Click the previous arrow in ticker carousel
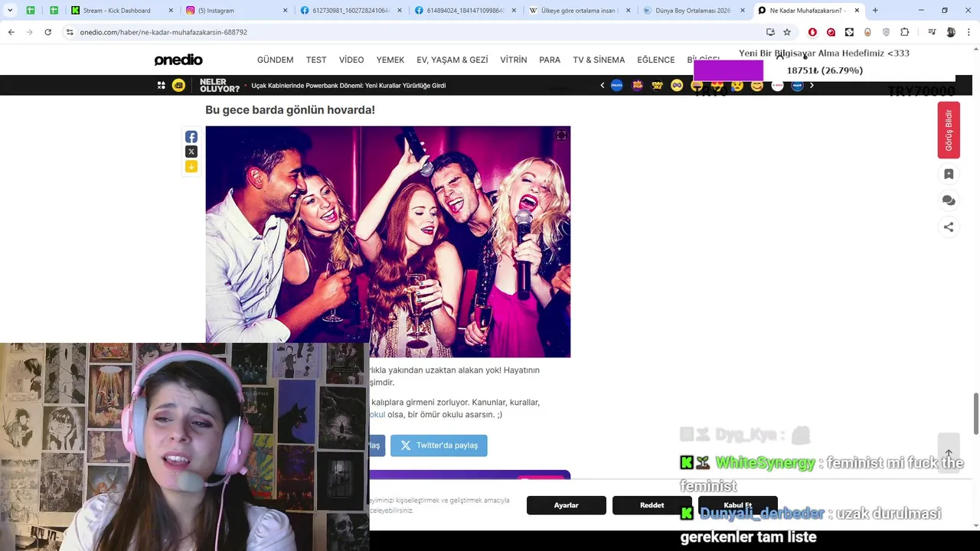The width and height of the screenshot is (980, 551). 602,86
